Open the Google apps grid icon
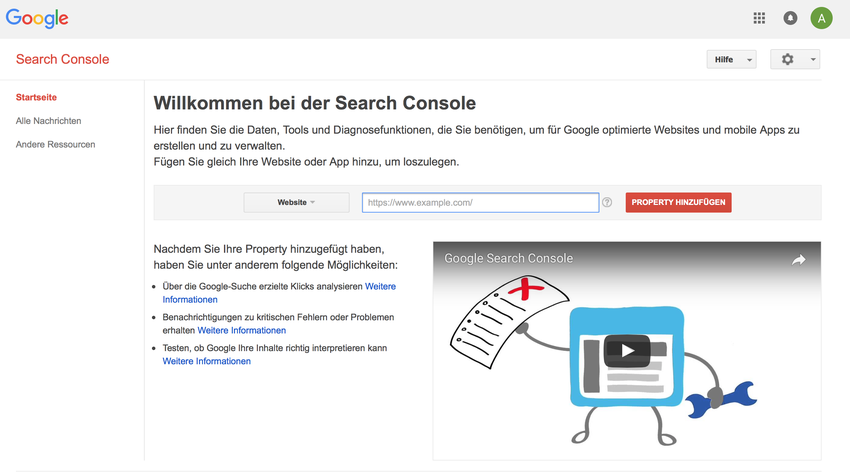 [759, 18]
